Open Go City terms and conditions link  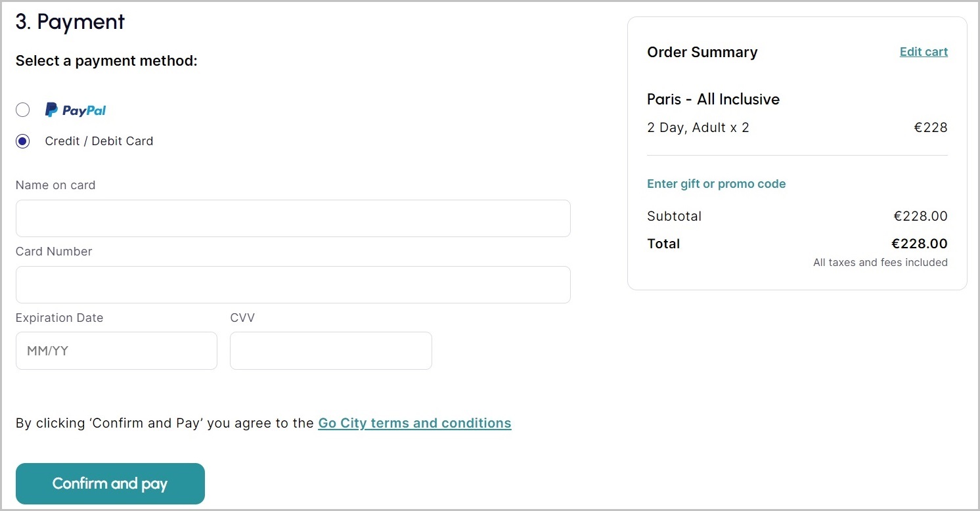click(x=414, y=423)
